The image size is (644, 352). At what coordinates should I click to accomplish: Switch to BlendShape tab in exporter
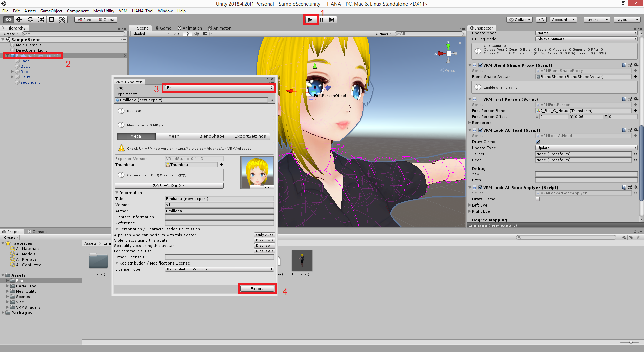(212, 136)
